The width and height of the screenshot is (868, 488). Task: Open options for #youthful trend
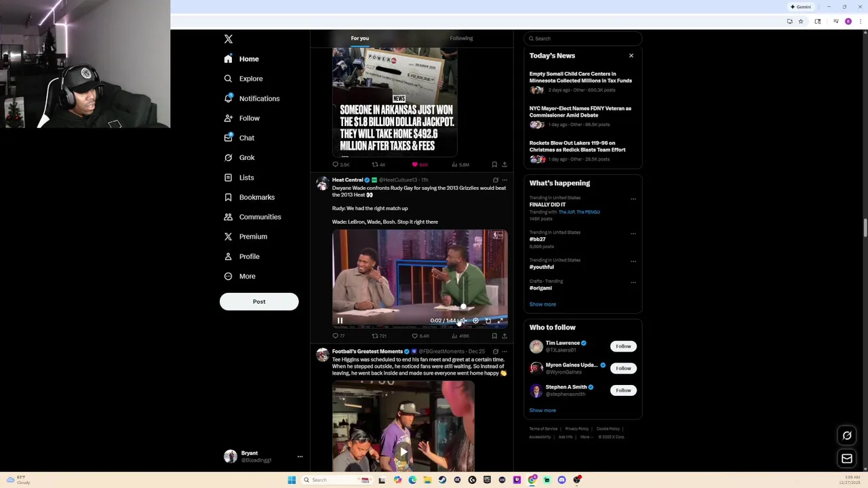[x=633, y=262]
